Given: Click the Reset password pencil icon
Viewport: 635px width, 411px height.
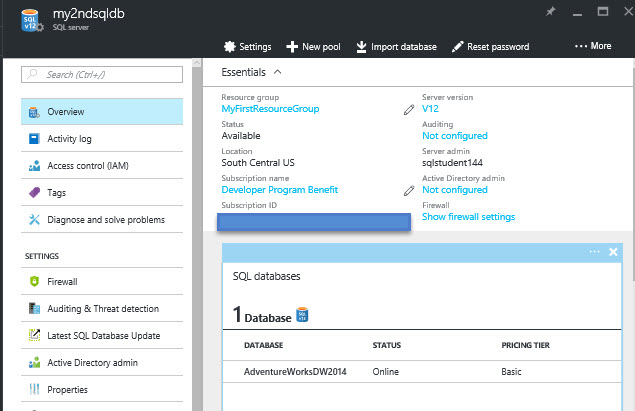Looking at the screenshot, I should (x=457, y=47).
